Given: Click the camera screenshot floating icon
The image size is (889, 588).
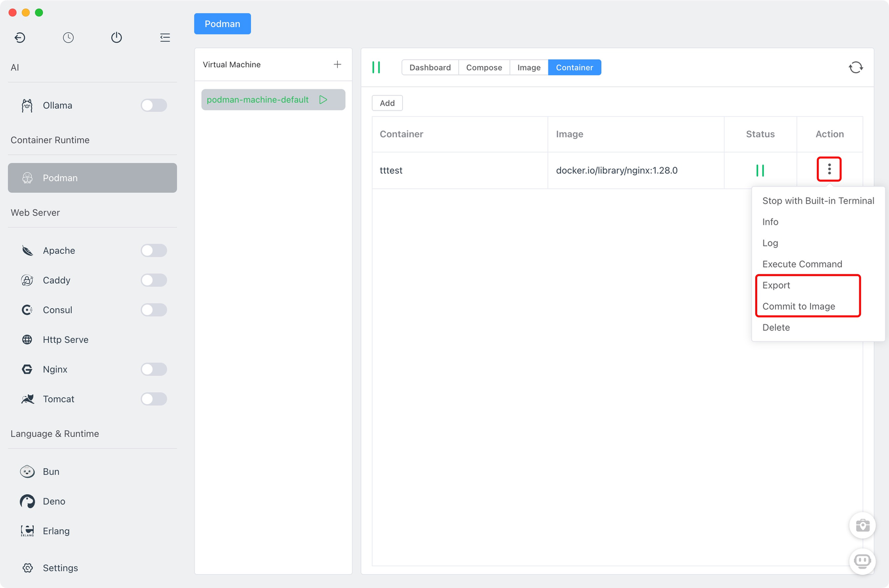Looking at the screenshot, I should (x=862, y=525).
